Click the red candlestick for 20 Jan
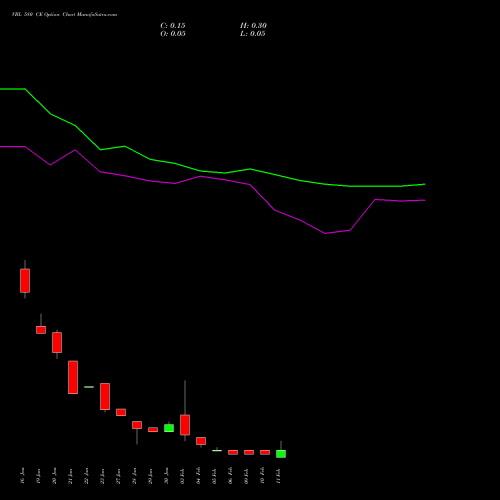 [57, 342]
